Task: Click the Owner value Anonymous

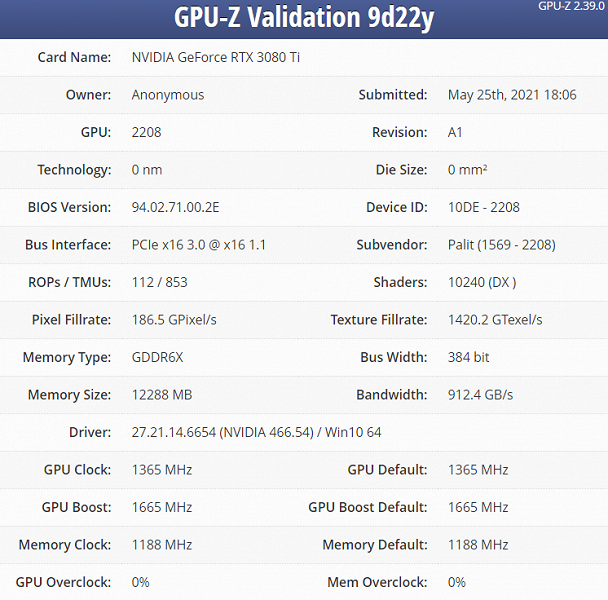Action: point(168,95)
